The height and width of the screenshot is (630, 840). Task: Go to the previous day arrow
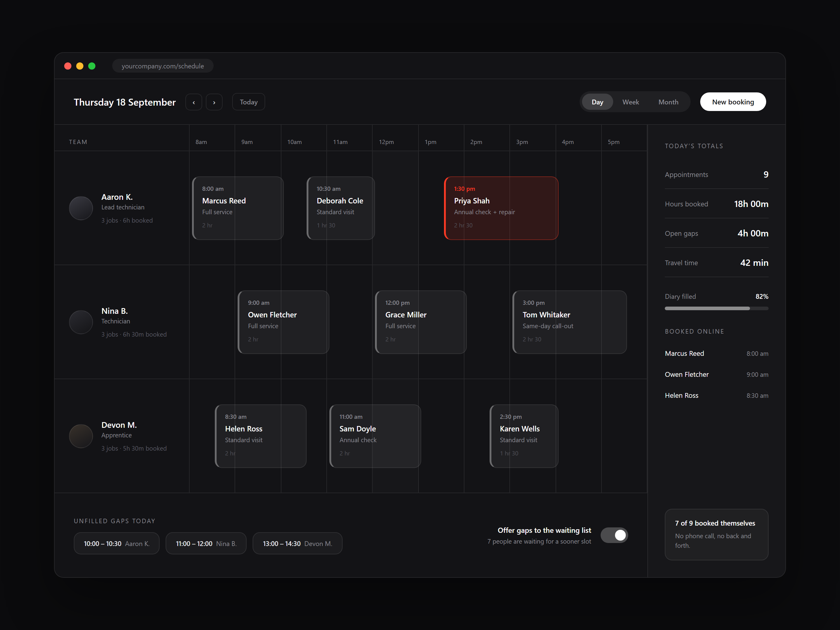194,102
